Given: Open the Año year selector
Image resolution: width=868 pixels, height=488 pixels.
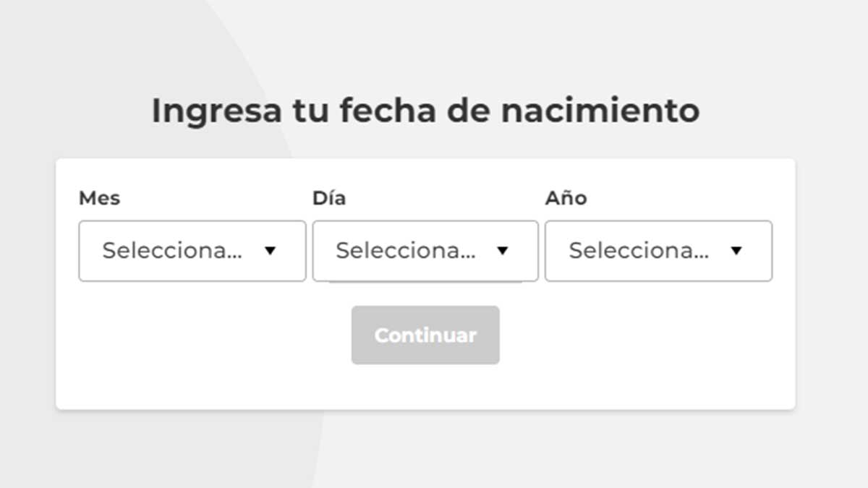Looking at the screenshot, I should pyautogui.click(x=658, y=251).
